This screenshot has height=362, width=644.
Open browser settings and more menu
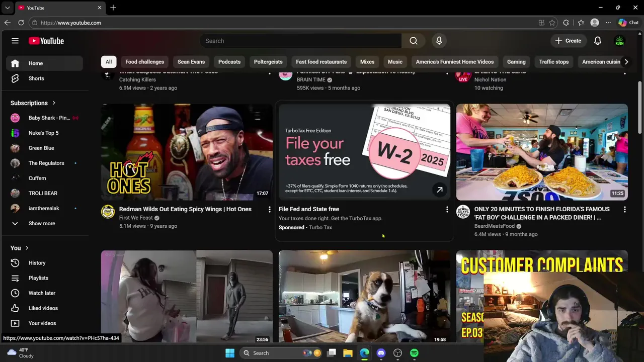tap(608, 23)
